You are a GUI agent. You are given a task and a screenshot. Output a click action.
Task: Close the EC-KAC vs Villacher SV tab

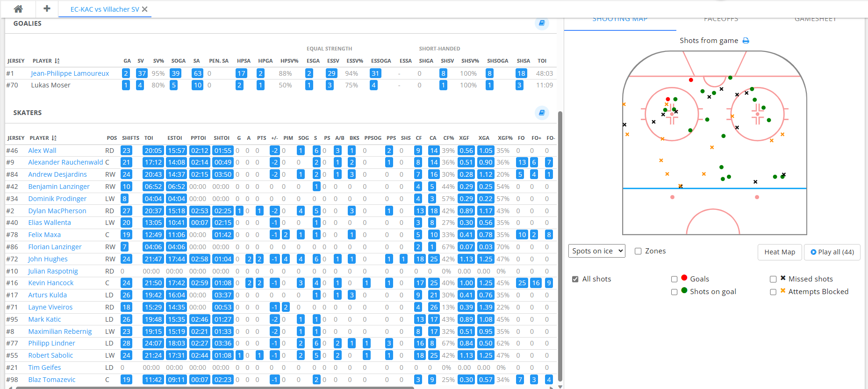pyautogui.click(x=145, y=9)
